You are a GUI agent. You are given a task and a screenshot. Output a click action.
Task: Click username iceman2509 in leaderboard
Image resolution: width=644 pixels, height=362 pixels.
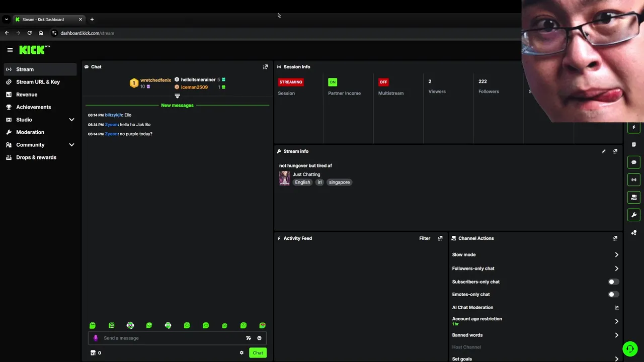click(x=194, y=87)
